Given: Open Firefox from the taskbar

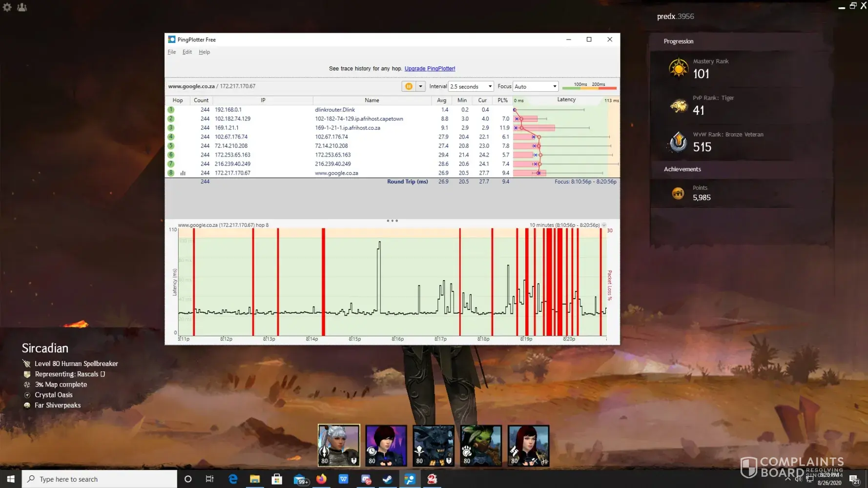Looking at the screenshot, I should point(321,479).
